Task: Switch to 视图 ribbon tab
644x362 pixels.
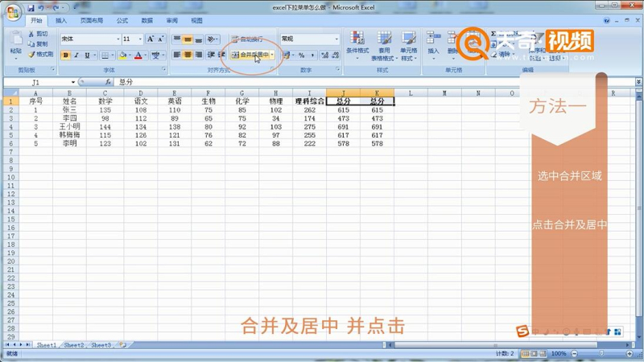Action: 196,21
